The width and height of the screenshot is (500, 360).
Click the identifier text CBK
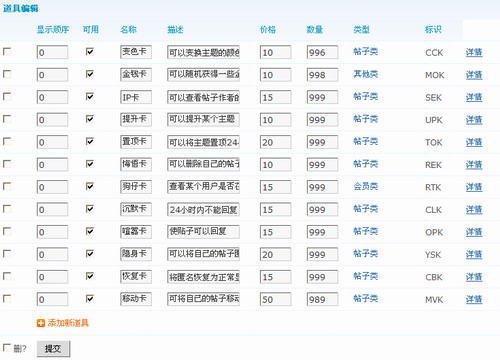point(434,277)
